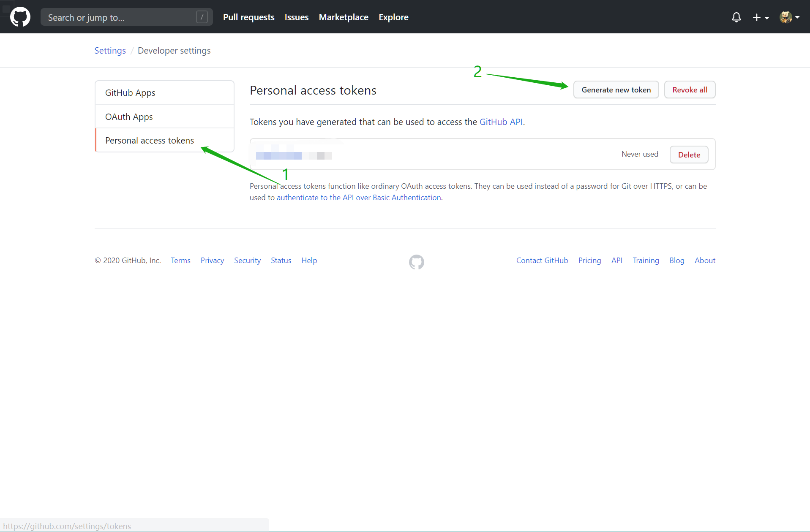Image resolution: width=810 pixels, height=532 pixels.
Task: Click Generate new token button
Action: pyautogui.click(x=616, y=90)
